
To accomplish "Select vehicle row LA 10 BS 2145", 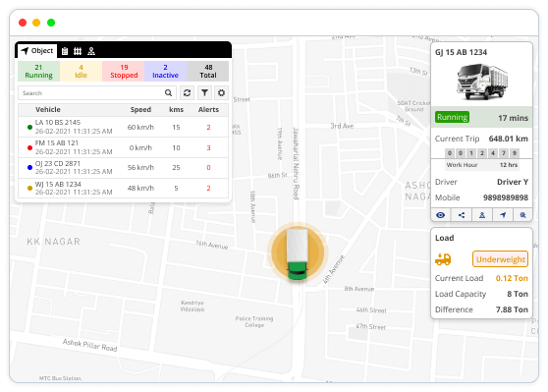I will point(123,127).
